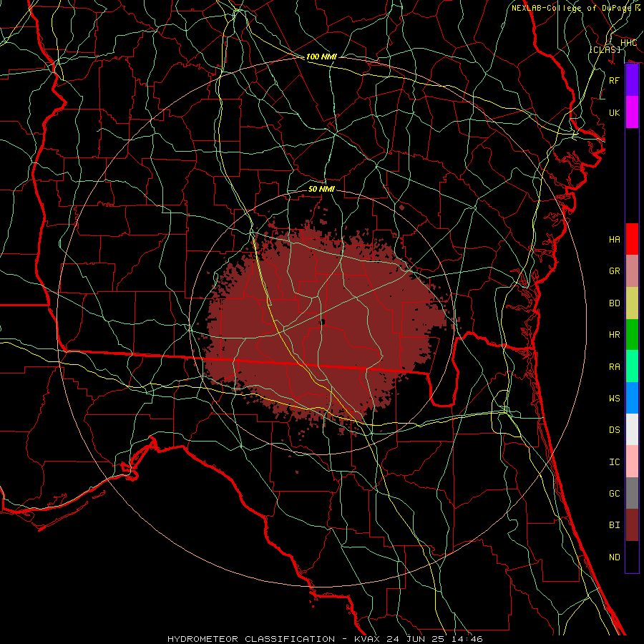Image resolution: width=644 pixels, height=644 pixels.
Task: Click the BI dark-red legend swatch
Action: (x=632, y=525)
